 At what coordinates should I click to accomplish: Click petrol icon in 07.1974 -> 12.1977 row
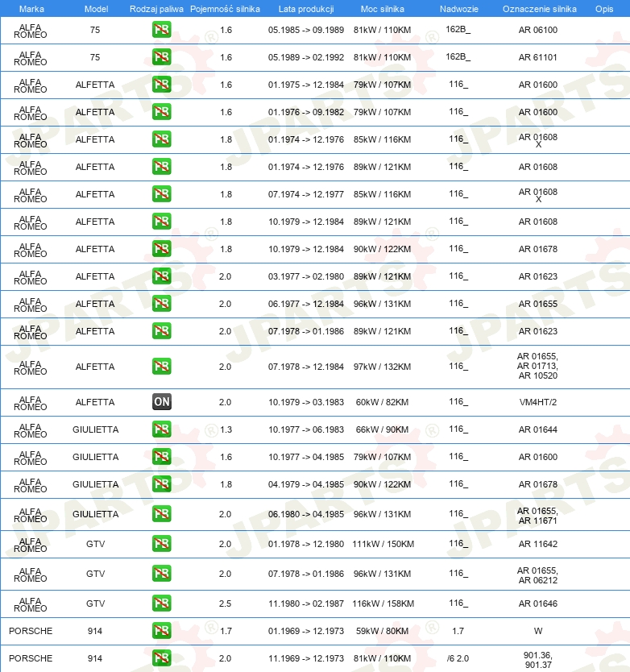[162, 194]
